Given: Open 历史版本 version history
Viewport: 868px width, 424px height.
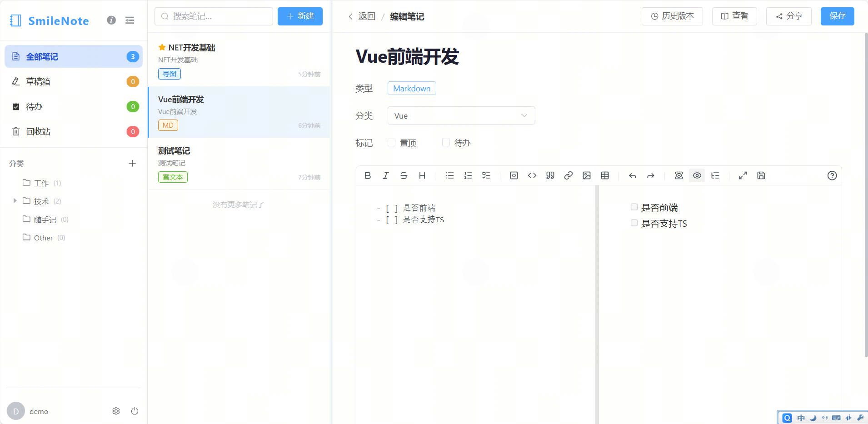Looking at the screenshot, I should 672,16.
